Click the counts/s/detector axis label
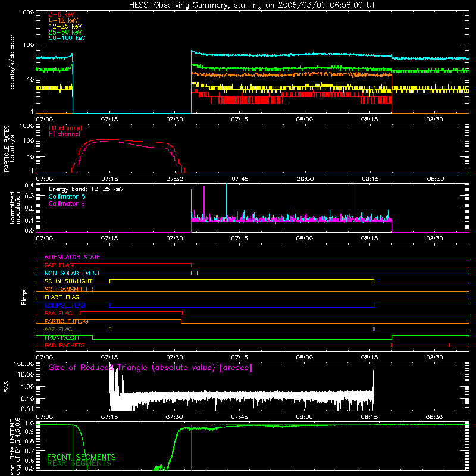The width and height of the screenshot is (476, 476). click(x=12, y=62)
